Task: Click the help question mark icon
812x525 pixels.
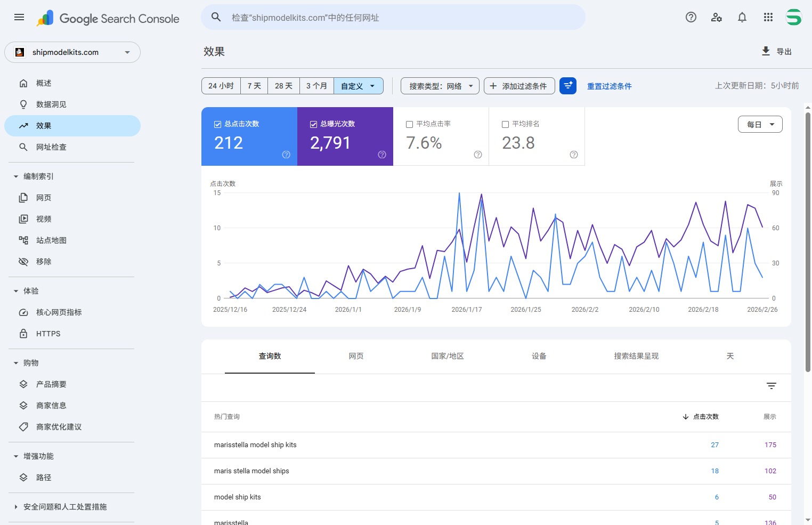Action: point(691,17)
